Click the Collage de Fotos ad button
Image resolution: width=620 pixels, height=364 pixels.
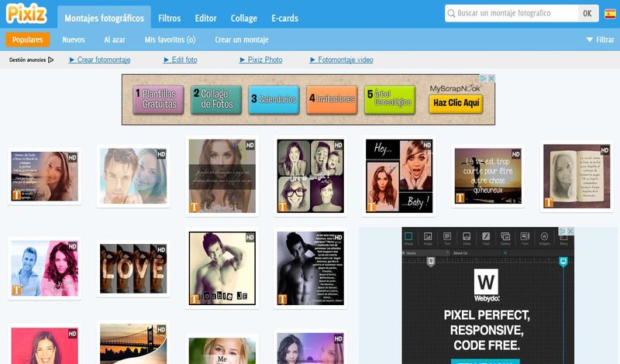216,100
